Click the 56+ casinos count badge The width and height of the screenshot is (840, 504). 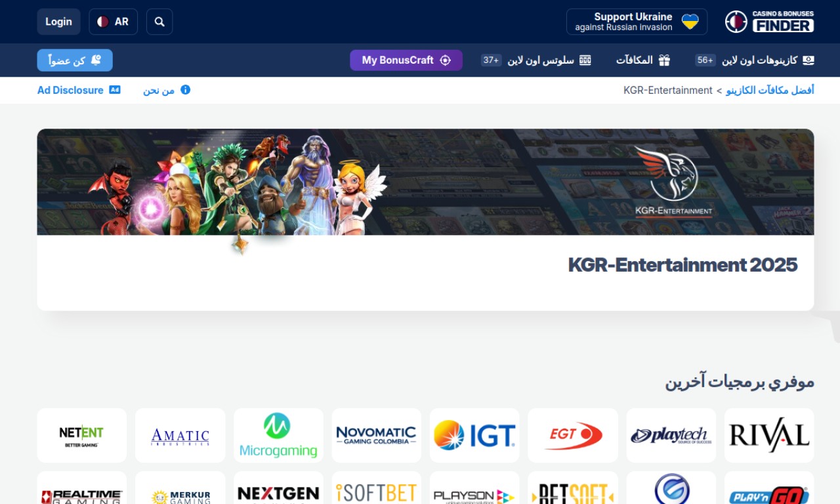click(x=705, y=60)
